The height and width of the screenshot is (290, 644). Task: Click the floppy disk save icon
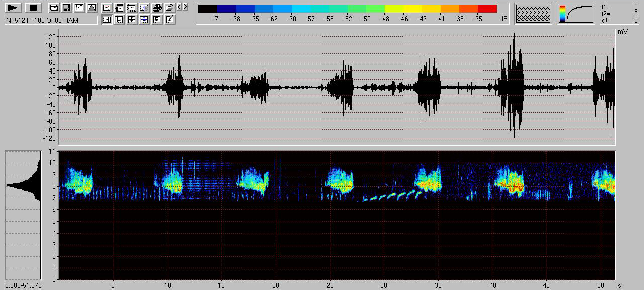pyautogui.click(x=66, y=8)
